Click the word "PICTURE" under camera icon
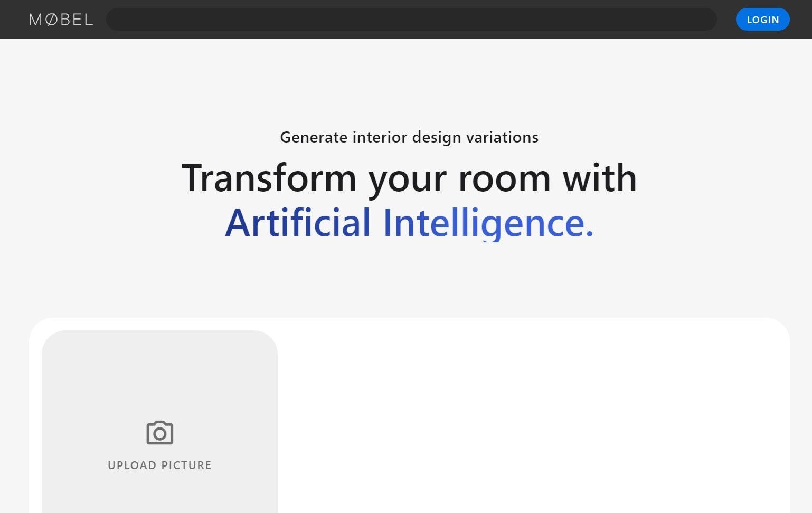 (186, 465)
